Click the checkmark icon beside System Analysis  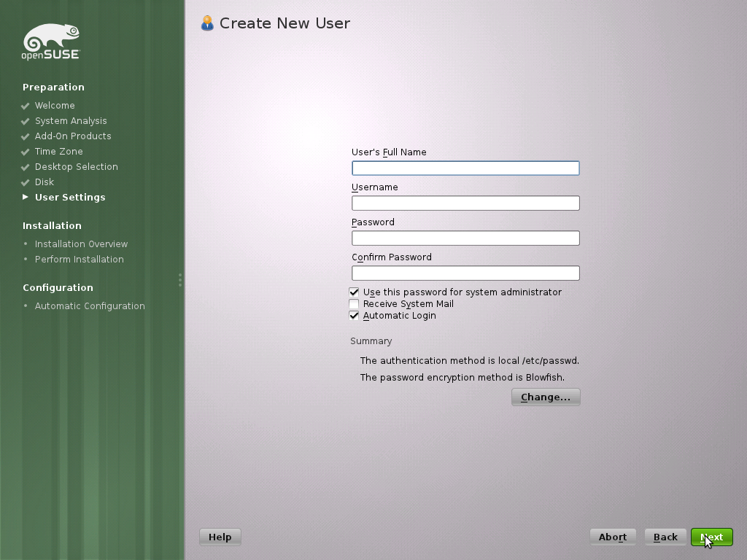pyautogui.click(x=26, y=121)
